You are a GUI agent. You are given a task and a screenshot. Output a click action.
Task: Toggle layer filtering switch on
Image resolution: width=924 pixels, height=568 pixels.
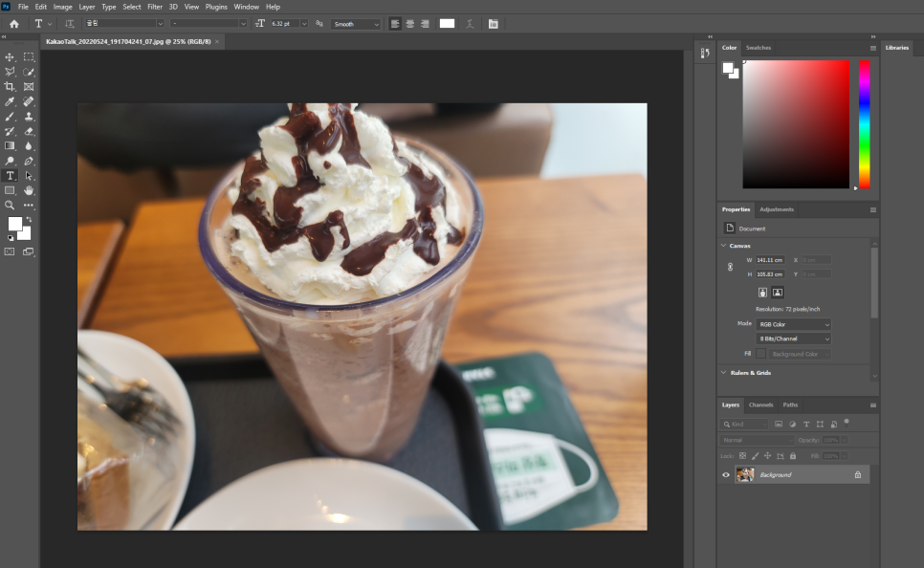[x=847, y=422]
